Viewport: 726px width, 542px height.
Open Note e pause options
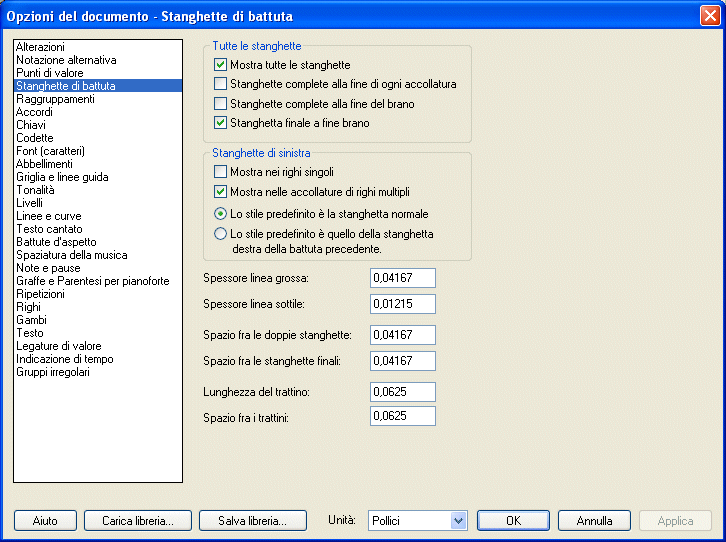98,268
